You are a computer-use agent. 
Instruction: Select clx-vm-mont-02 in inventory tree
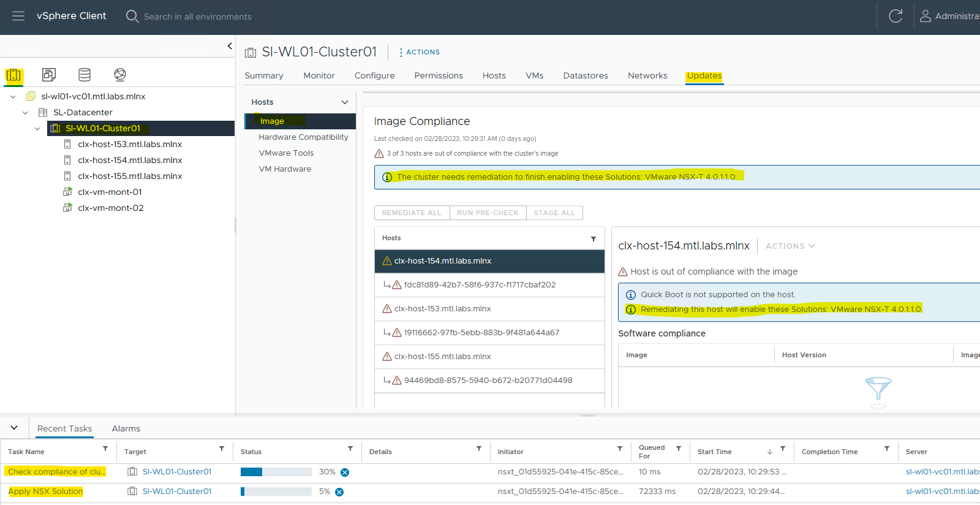click(111, 208)
